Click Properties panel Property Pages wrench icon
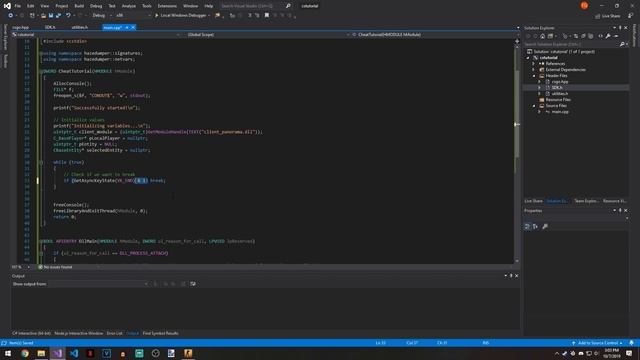 545,226
